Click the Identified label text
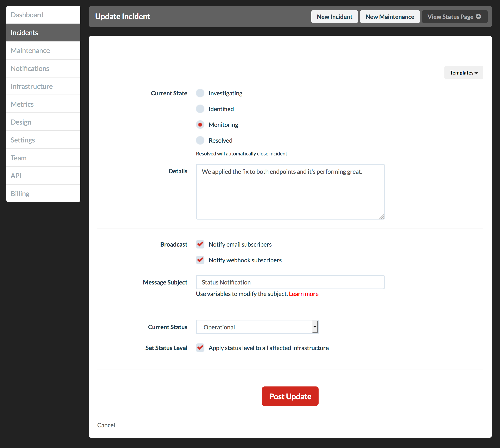The image size is (500, 448). 221,109
